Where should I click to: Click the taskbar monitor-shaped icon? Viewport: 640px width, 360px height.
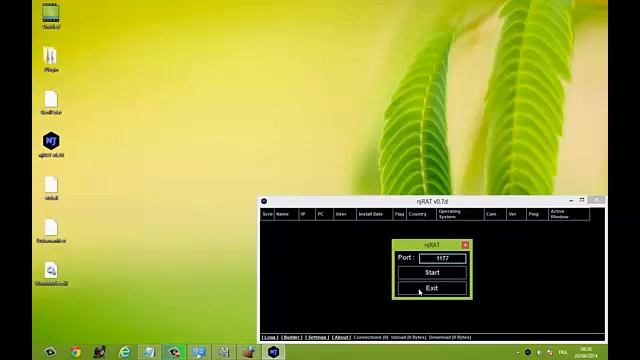coord(199,352)
